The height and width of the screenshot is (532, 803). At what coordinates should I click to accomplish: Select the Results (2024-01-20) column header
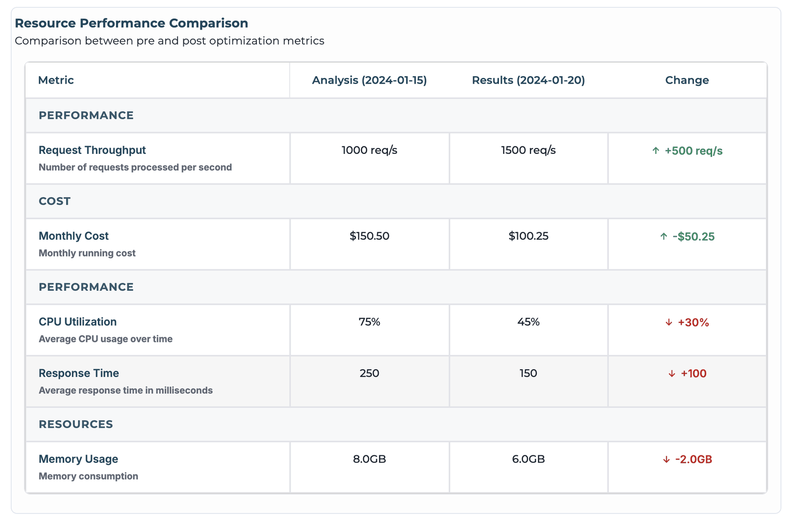(x=528, y=80)
